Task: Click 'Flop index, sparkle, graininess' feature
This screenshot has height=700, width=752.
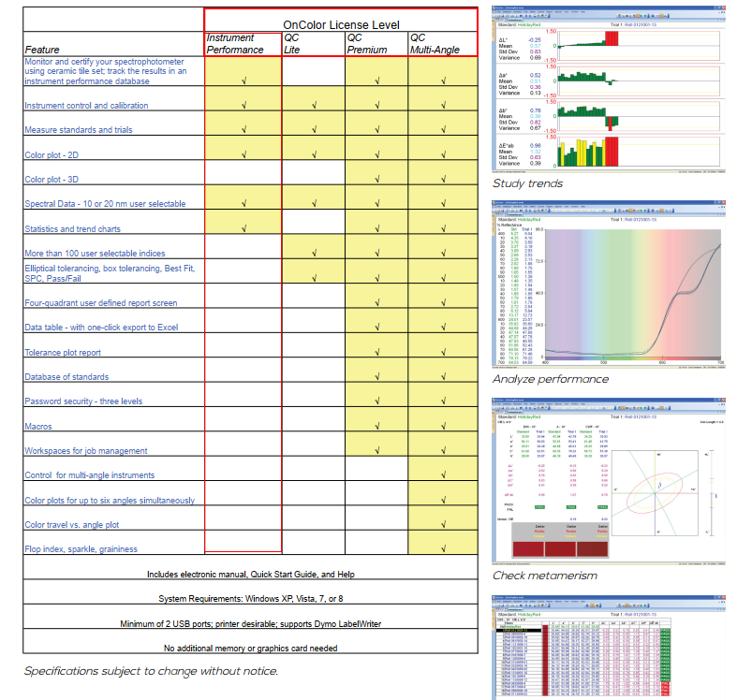Action: point(81,549)
